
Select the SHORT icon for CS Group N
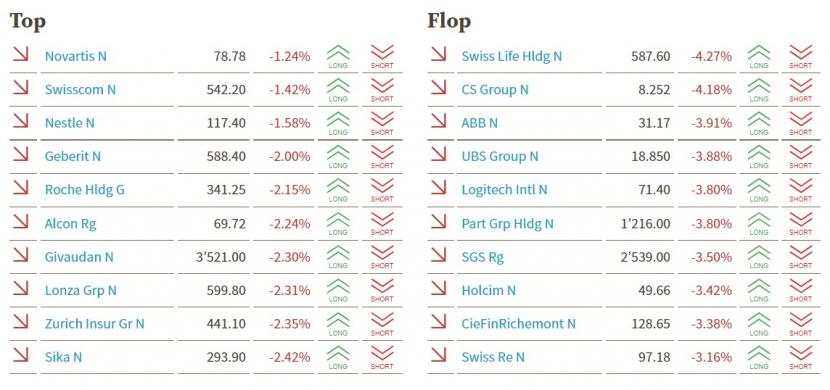click(800, 90)
